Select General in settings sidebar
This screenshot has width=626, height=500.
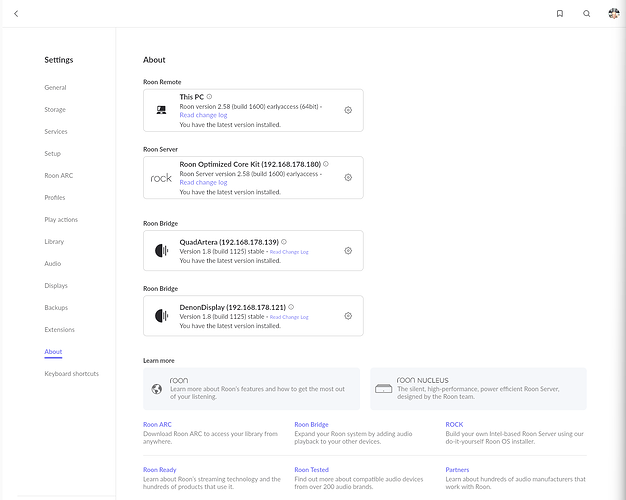coord(55,88)
